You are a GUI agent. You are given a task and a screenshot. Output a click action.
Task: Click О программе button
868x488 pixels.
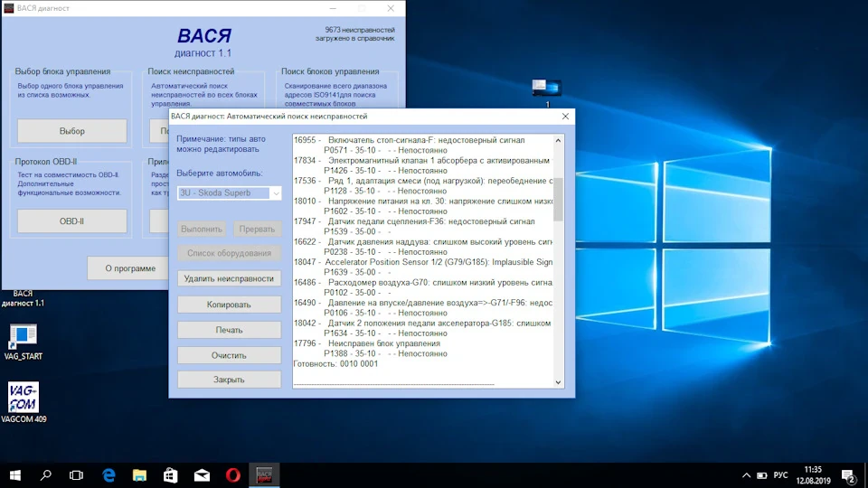[130, 268]
